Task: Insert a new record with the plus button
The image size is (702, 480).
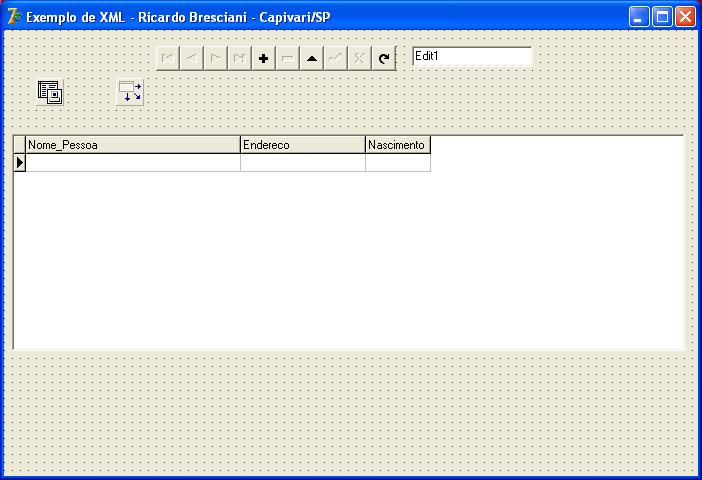Action: click(x=264, y=58)
